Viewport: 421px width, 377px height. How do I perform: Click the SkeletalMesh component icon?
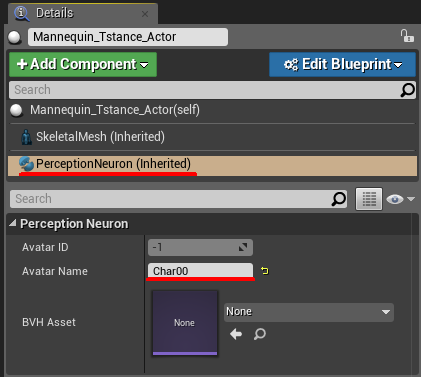pos(27,137)
